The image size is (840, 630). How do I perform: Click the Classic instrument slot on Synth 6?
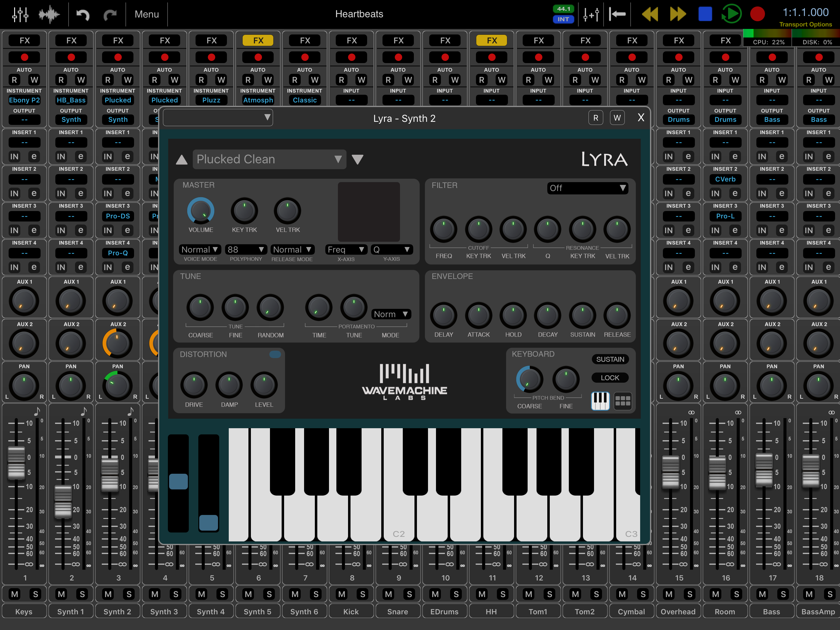pyautogui.click(x=305, y=100)
